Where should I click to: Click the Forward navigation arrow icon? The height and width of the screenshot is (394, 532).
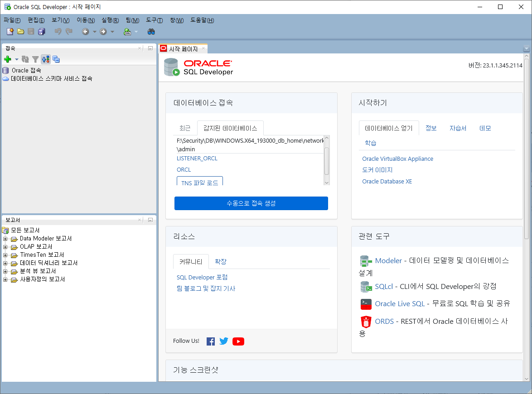(x=103, y=32)
